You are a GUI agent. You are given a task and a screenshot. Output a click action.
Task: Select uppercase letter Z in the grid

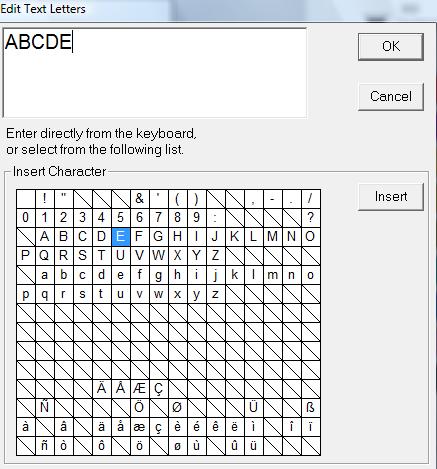pos(216,256)
